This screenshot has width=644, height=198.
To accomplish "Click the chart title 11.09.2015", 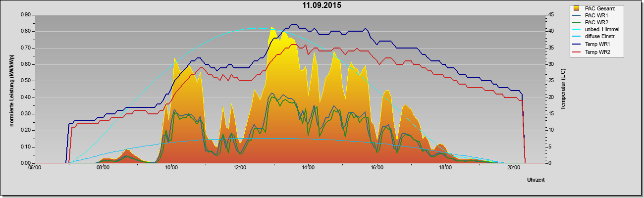I will [322, 5].
